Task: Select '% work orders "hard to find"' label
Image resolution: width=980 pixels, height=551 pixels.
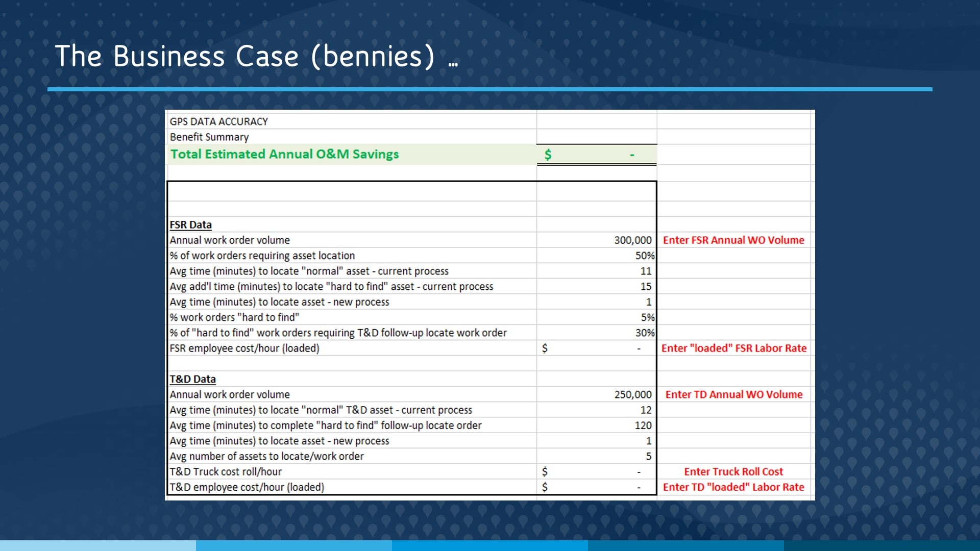Action: (234, 317)
